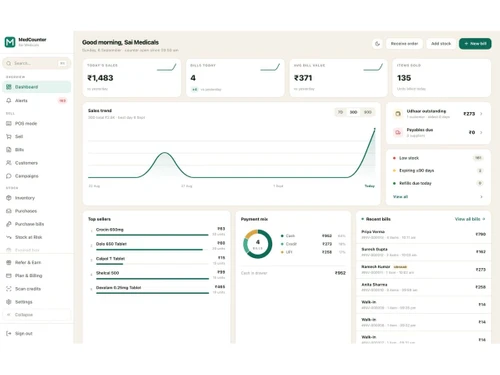Open Priya Verma recent bill
The image size is (500, 375).
(423, 234)
